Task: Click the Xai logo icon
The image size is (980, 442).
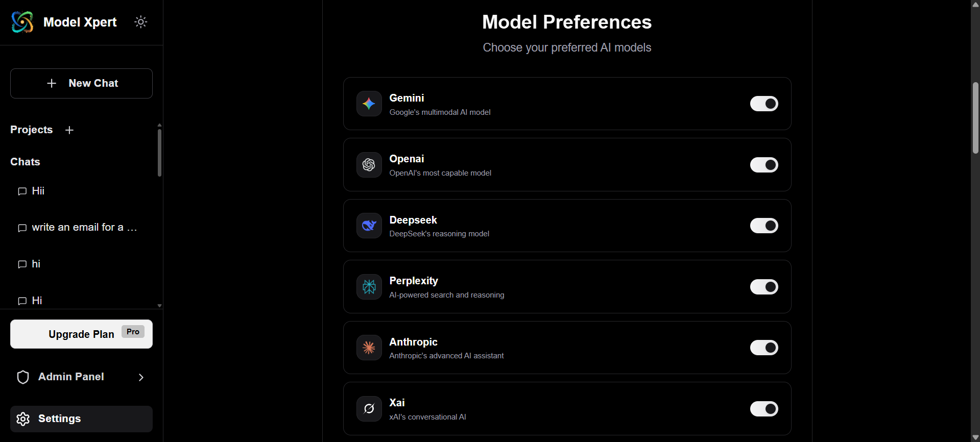Action: (369, 409)
